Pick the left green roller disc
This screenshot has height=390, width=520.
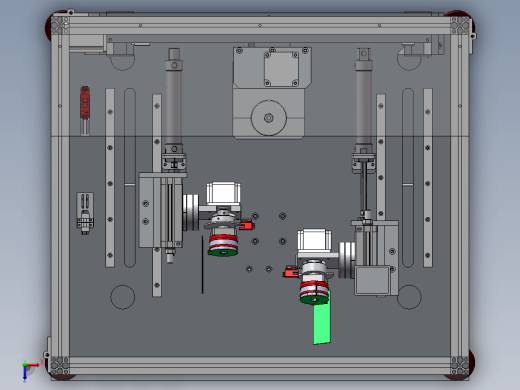(223, 253)
